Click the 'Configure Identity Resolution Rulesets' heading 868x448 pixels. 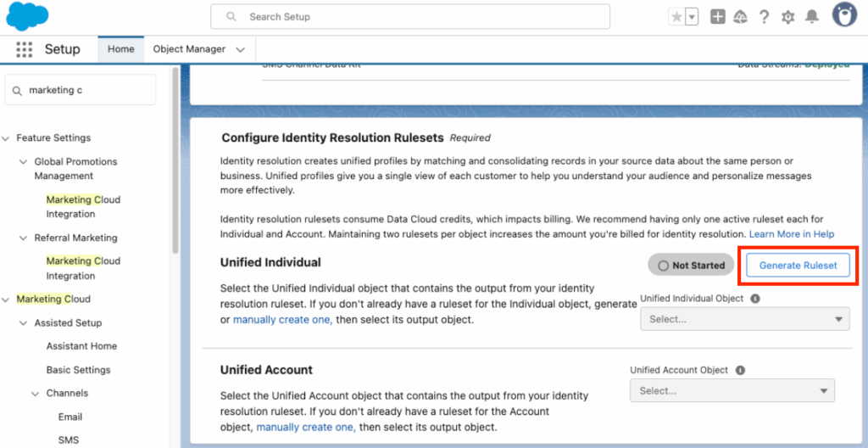click(332, 137)
